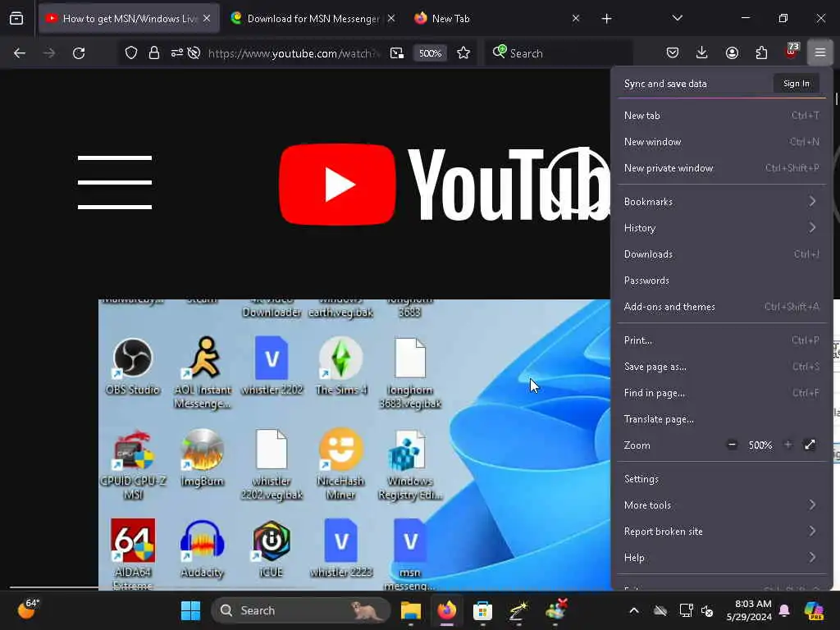Open File Explorer from the taskbar
The image size is (840, 630).
pos(411,610)
